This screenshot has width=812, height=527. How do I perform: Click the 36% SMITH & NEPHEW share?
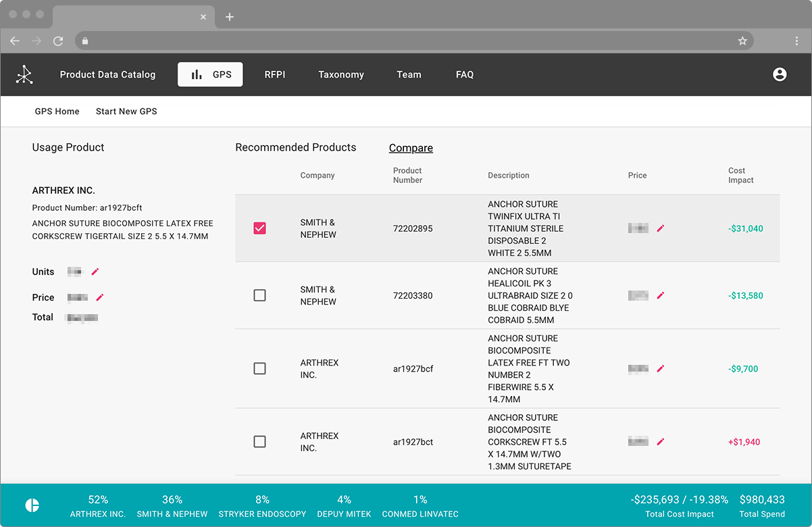point(172,506)
